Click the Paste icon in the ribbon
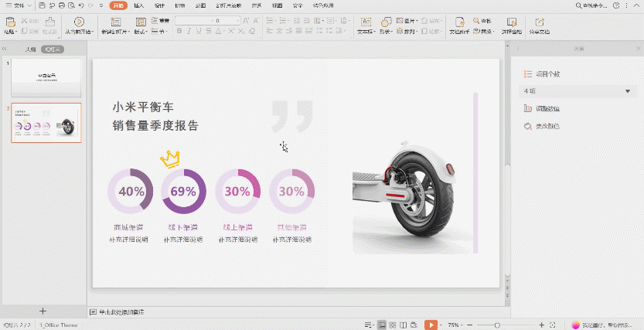Screen dimensions: 644x330 (x=10, y=21)
